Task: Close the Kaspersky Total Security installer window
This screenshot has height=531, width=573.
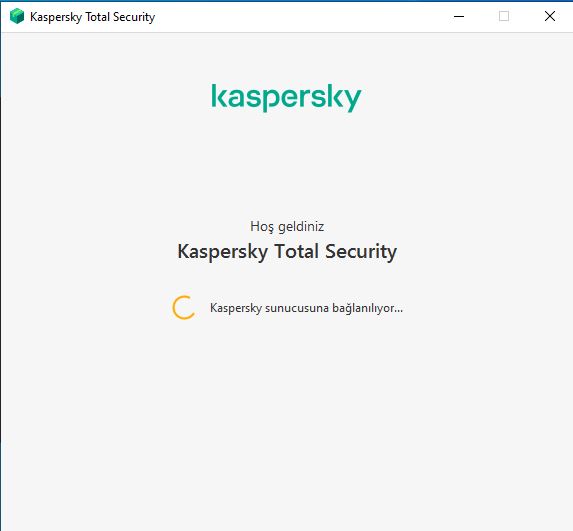Action: click(550, 16)
